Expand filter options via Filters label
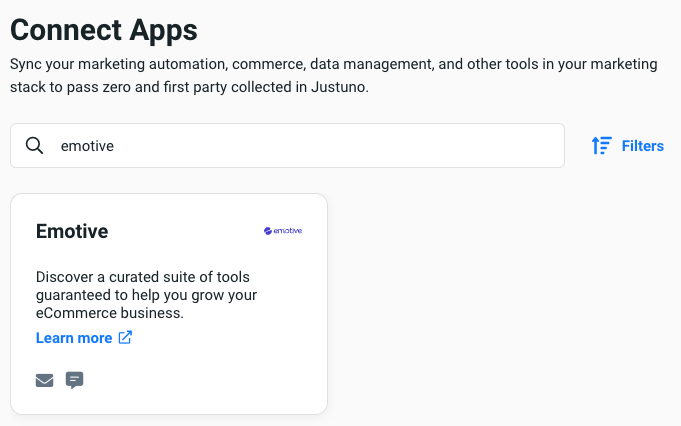The image size is (681, 426). pos(642,146)
